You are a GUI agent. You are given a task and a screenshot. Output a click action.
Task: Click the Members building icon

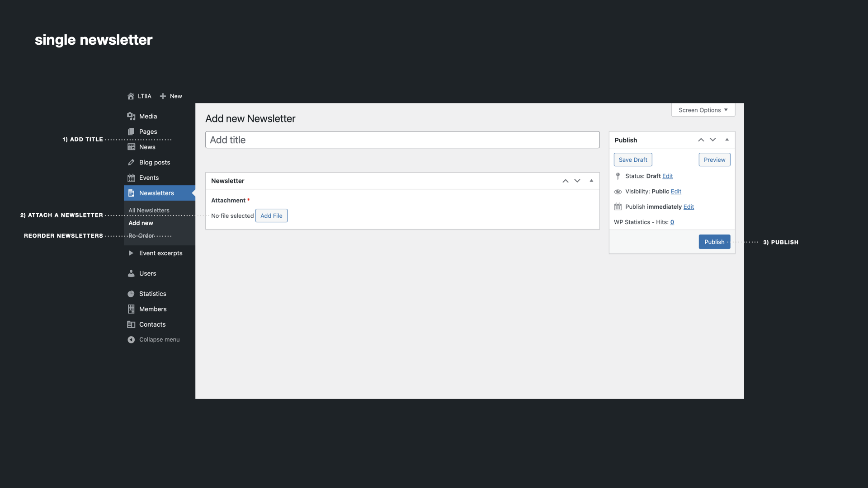pyautogui.click(x=131, y=309)
